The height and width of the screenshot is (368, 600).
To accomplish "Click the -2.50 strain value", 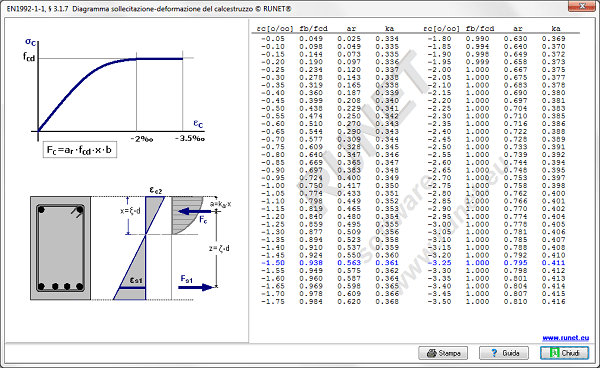I will tap(439, 147).
